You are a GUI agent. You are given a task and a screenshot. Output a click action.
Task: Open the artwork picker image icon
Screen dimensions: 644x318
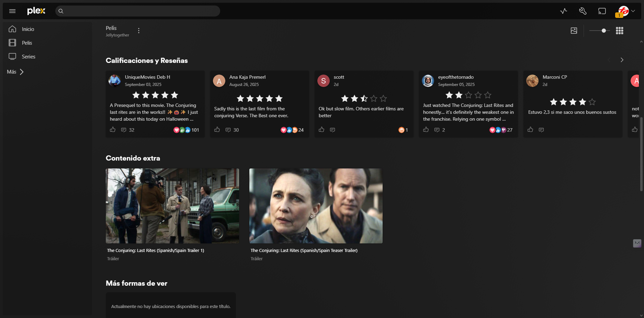pos(574,31)
